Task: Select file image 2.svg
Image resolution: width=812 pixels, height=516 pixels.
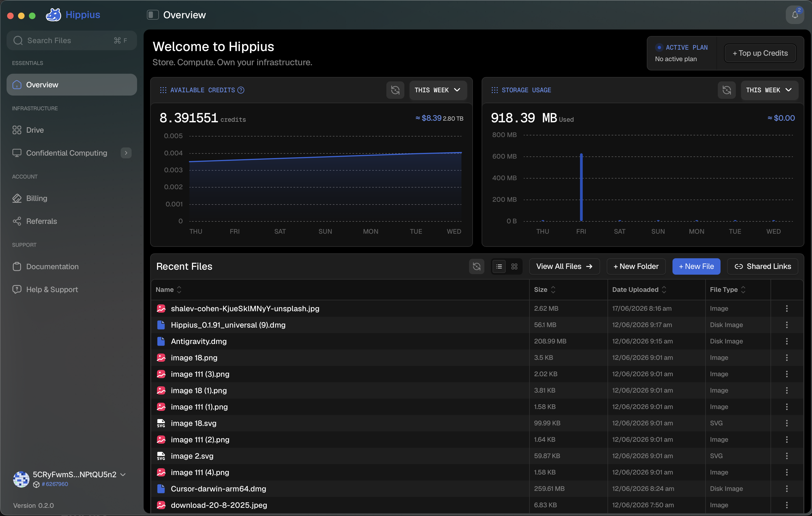Action: pyautogui.click(x=192, y=456)
